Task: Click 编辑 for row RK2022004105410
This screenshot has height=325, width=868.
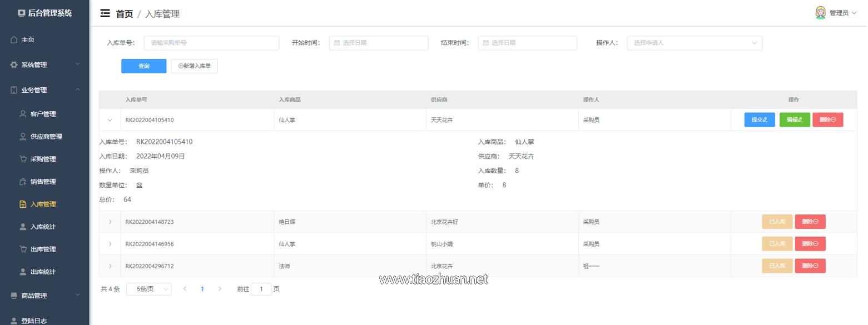Action: point(795,119)
